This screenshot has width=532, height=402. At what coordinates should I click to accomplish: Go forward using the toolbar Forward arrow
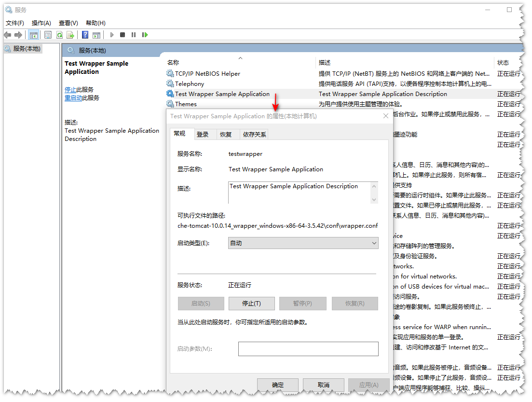18,35
